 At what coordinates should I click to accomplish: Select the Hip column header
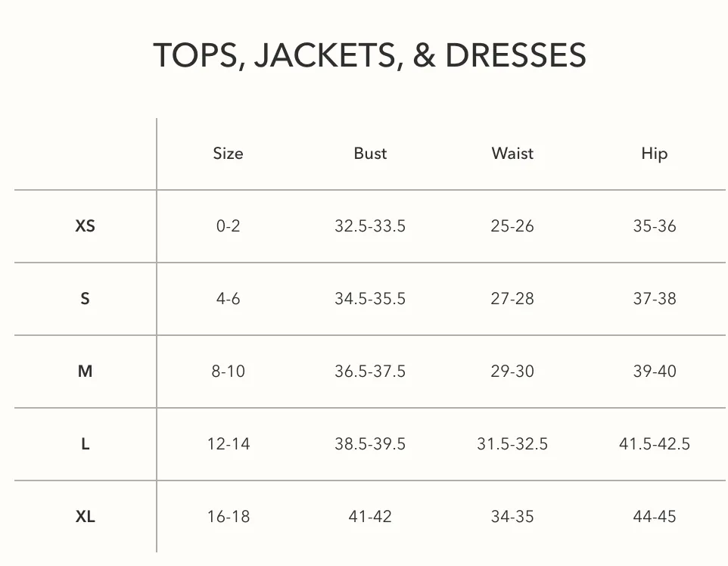(654, 154)
